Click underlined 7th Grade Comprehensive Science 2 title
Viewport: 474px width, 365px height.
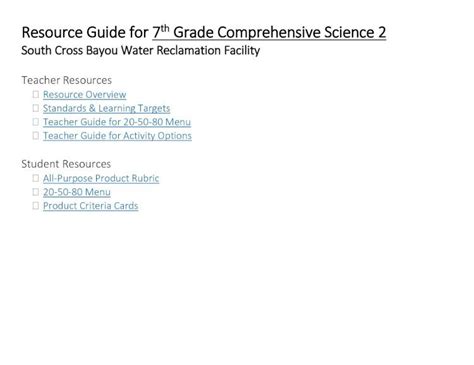[269, 33]
